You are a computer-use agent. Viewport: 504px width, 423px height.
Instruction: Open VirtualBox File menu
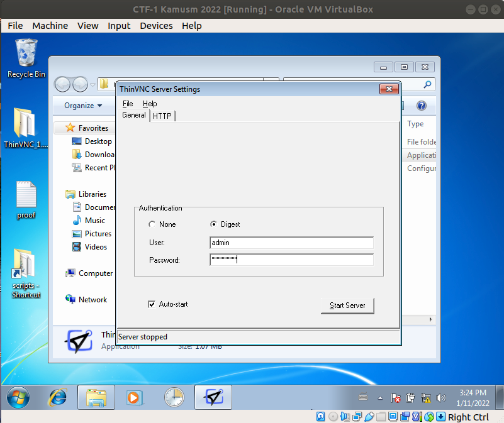point(15,26)
